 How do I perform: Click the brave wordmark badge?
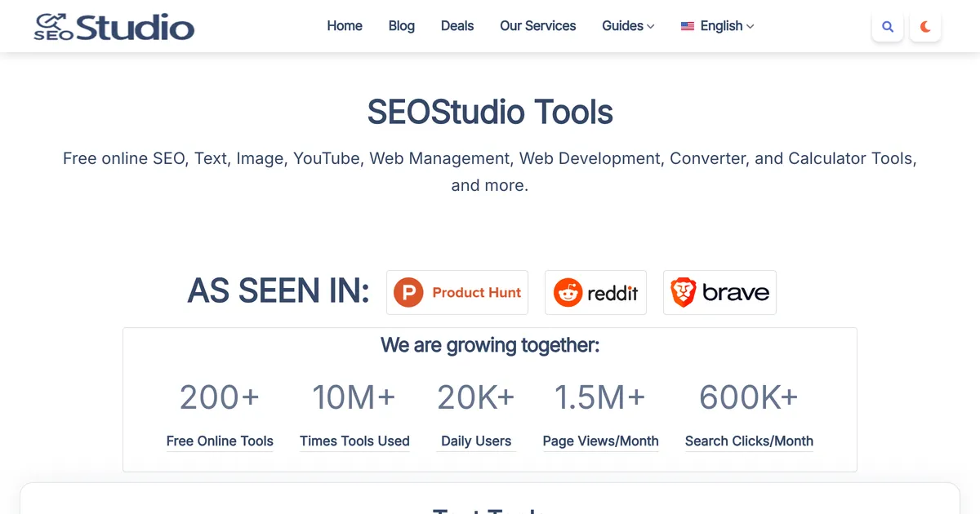719,292
